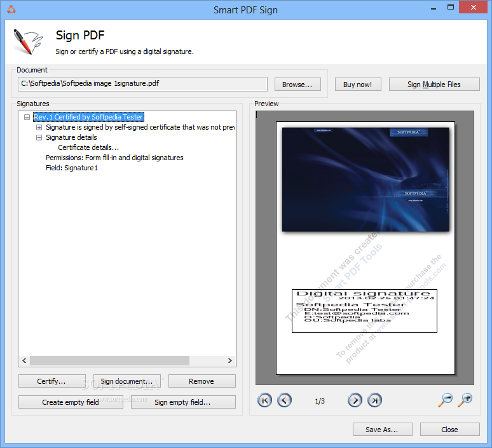Click the document path input field

[x=142, y=84]
